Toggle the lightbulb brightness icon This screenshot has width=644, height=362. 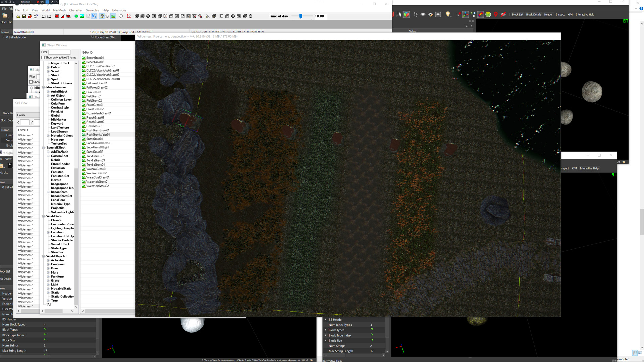pyautogui.click(x=102, y=16)
